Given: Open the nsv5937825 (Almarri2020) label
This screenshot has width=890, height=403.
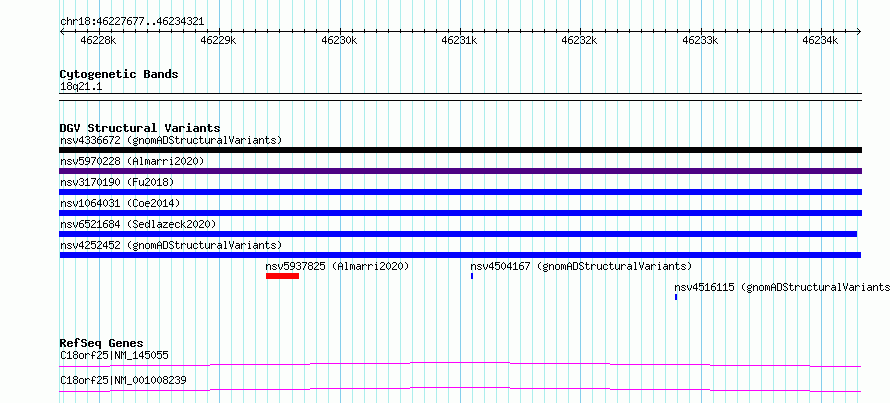Looking at the screenshot, I should (337, 266).
